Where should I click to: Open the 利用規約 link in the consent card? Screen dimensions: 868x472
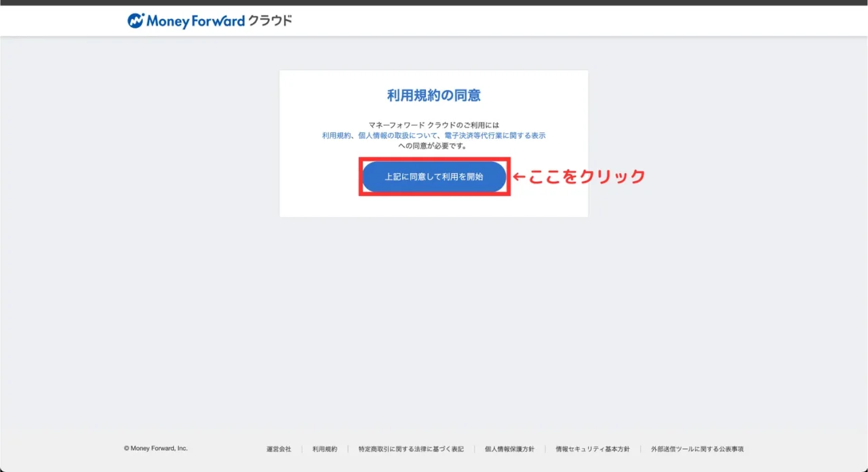click(x=336, y=136)
